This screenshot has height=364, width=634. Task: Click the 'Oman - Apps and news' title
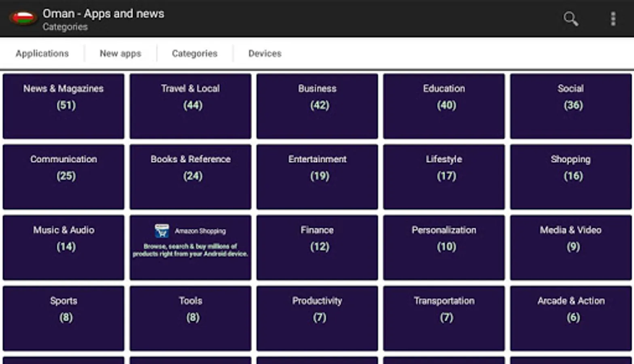pos(104,14)
